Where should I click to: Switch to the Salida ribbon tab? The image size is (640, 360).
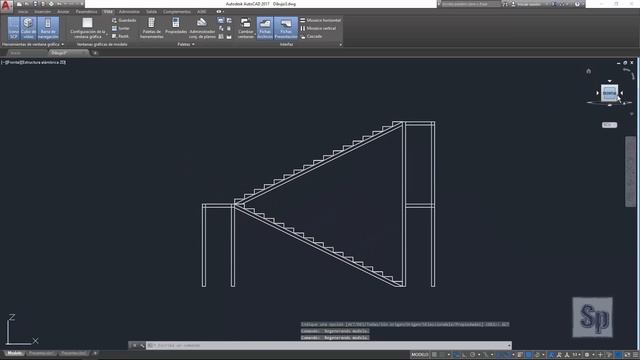(151, 12)
